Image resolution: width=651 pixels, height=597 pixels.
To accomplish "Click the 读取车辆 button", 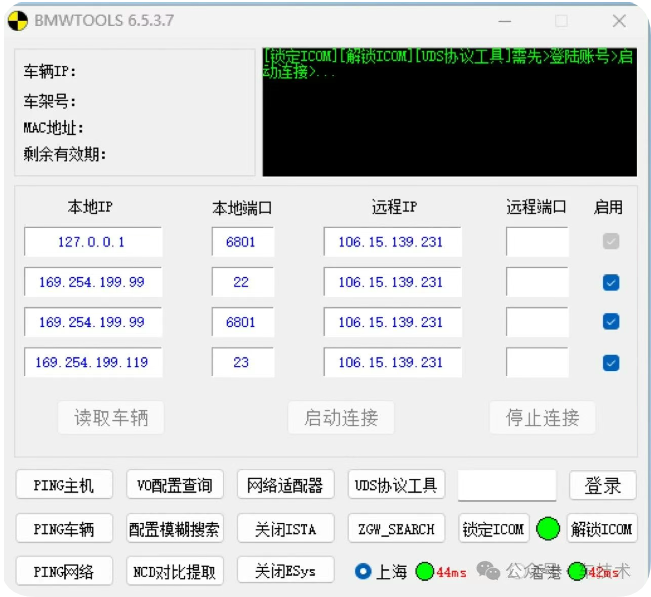I will (x=111, y=417).
